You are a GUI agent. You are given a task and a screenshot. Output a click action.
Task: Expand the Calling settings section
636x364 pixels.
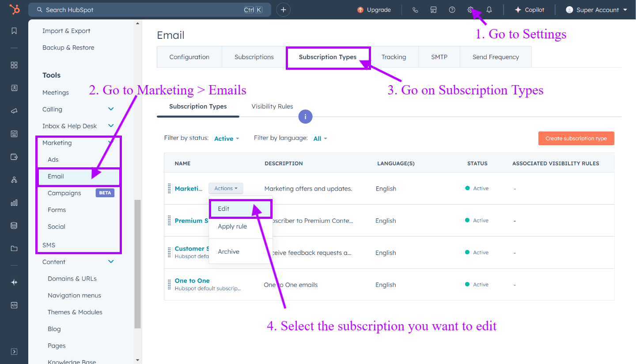pyautogui.click(x=111, y=109)
